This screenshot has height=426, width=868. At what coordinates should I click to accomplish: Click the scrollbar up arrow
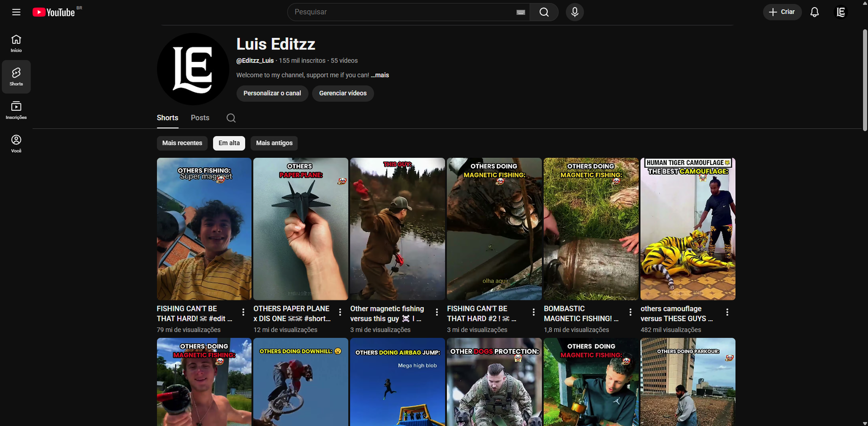[x=865, y=3]
